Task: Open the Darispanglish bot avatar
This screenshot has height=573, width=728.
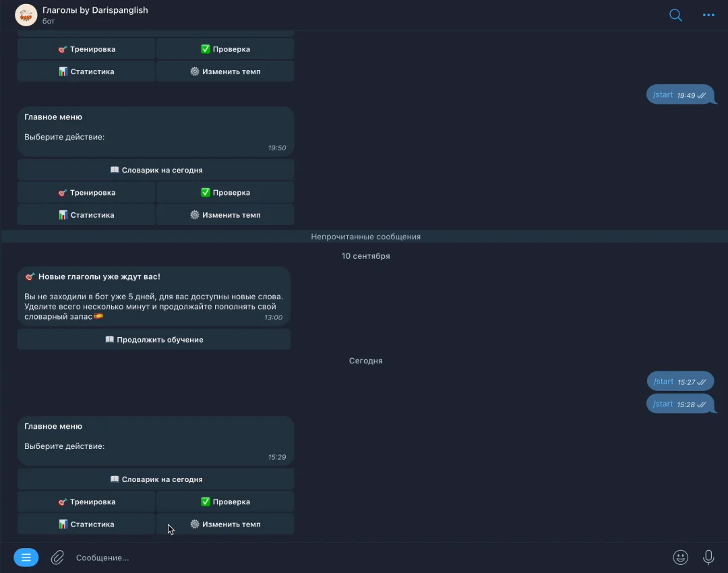Action: (26, 15)
